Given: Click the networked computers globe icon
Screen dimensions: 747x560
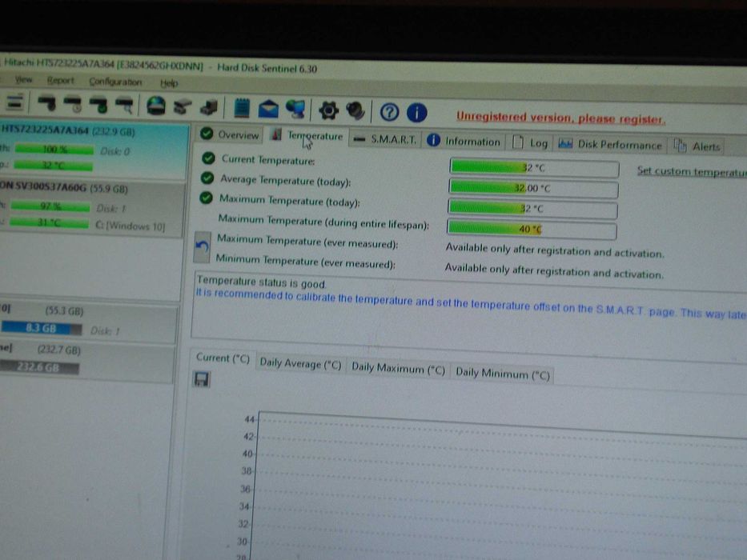Looking at the screenshot, I should 295,109.
